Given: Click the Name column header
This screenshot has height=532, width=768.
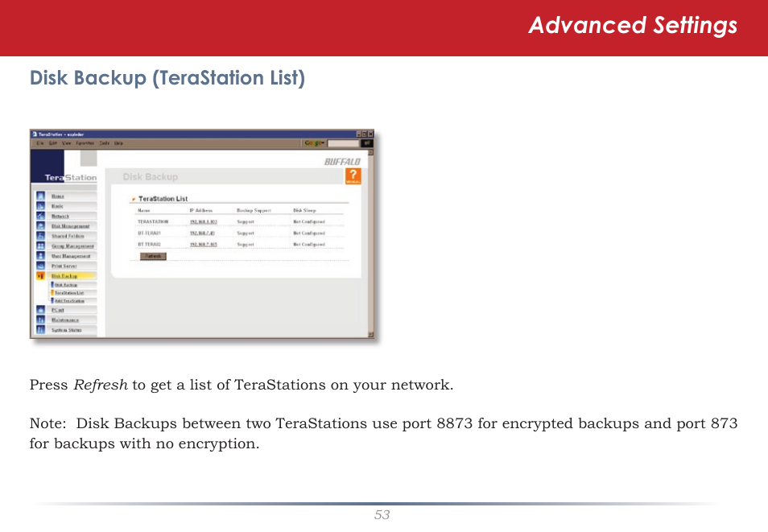Looking at the screenshot, I should (x=143, y=211).
